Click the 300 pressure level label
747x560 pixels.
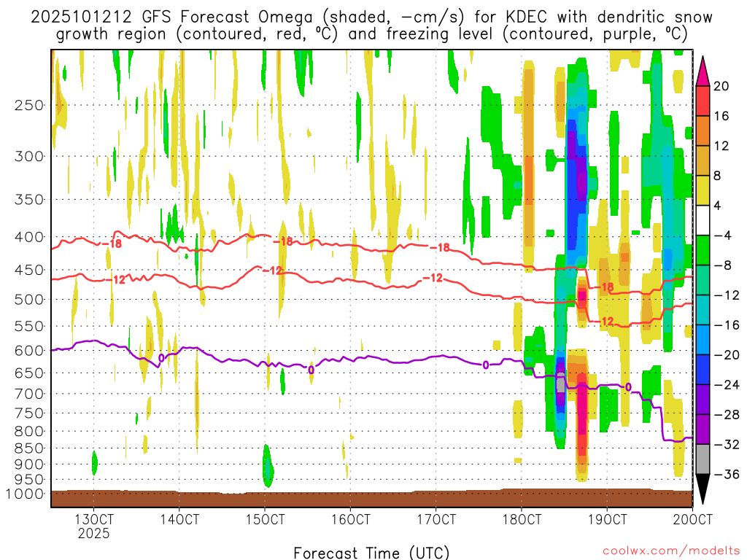(29, 156)
